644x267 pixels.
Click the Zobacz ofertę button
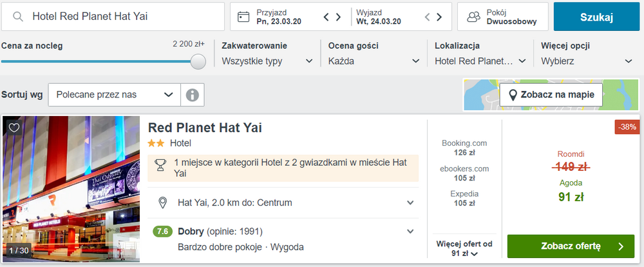tap(571, 246)
